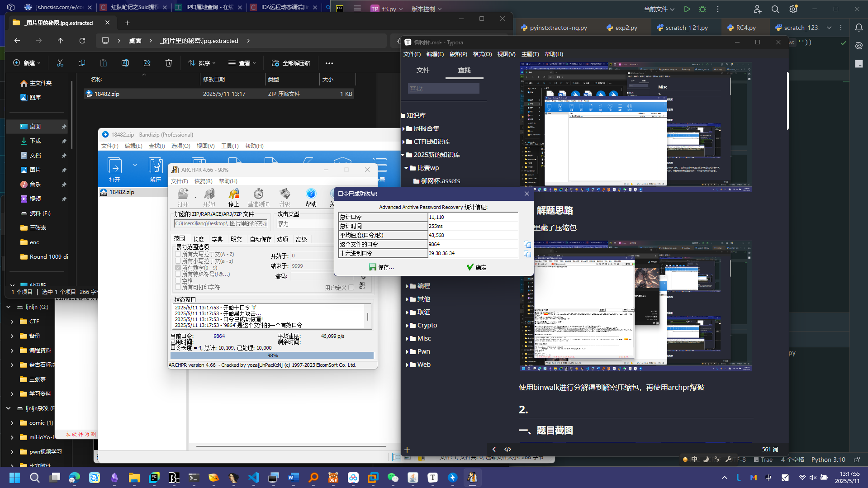The width and height of the screenshot is (868, 488).
Task: Toggle 所有小写拉丁文(a - z) checkbox
Action: click(x=178, y=261)
